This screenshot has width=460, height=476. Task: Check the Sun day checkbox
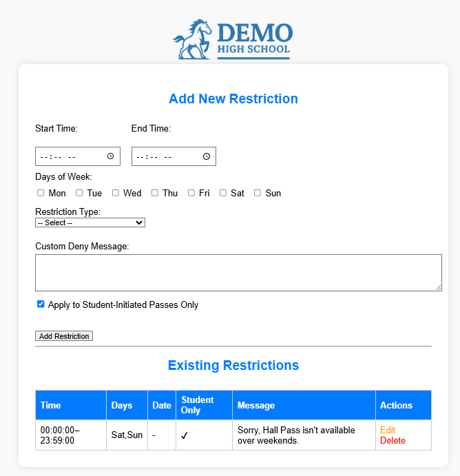point(258,193)
